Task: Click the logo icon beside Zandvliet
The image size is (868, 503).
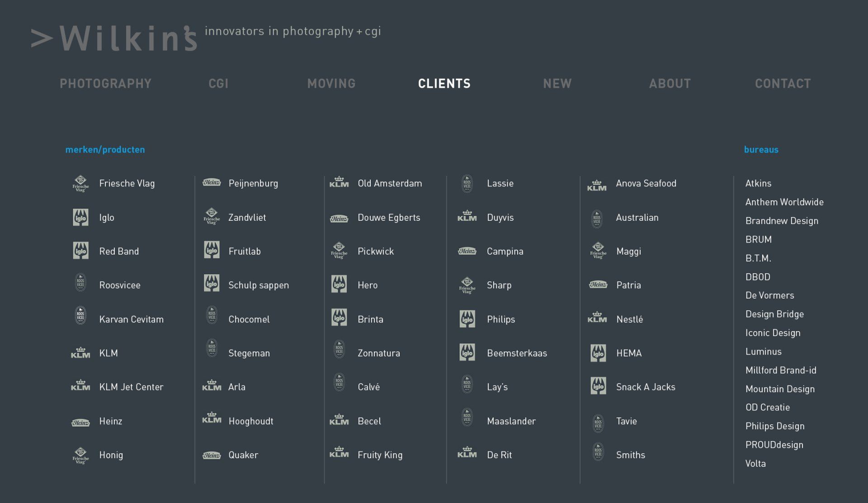Action: tap(212, 216)
